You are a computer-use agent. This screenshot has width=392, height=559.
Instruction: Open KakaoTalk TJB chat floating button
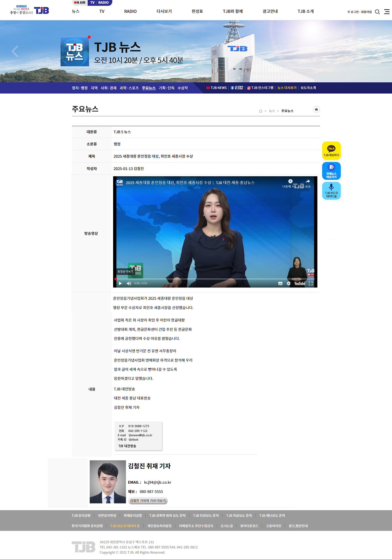coord(331,151)
